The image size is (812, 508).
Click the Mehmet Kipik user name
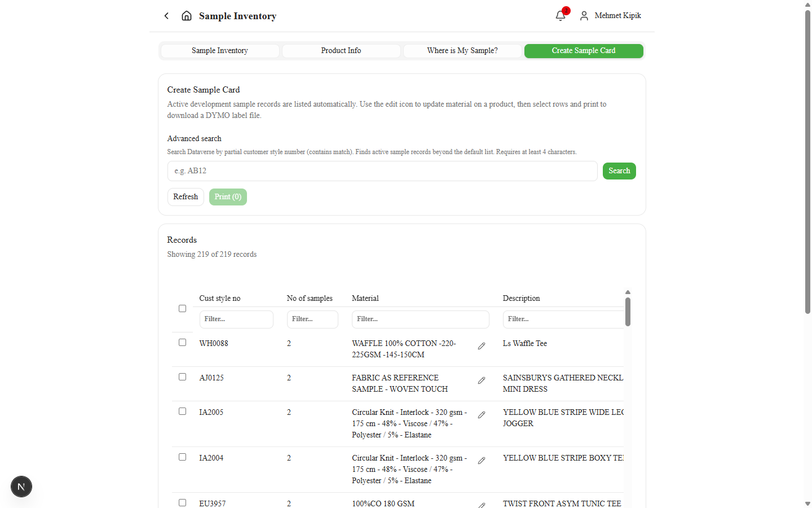coord(617,16)
